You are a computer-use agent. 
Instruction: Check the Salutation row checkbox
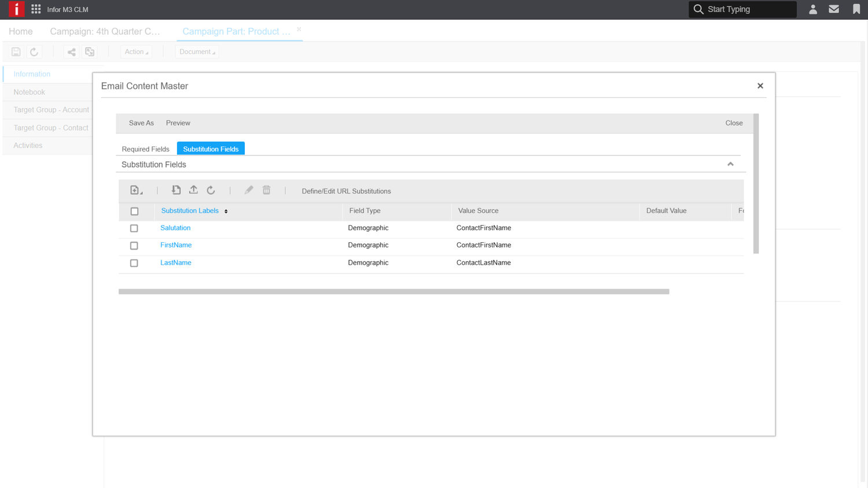click(x=134, y=228)
